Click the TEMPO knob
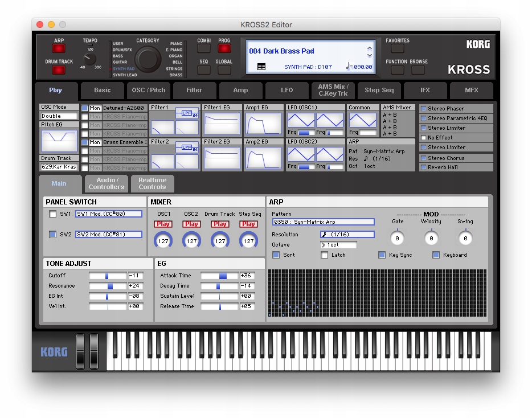 pos(89,59)
